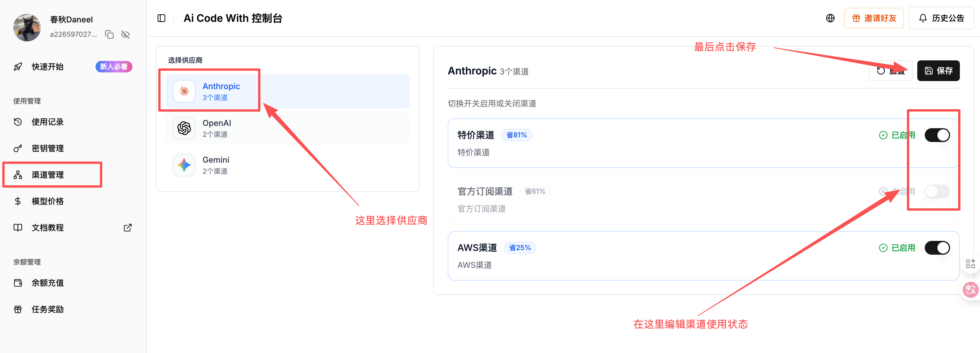Click the wallet icon for 余额充值

[18, 283]
